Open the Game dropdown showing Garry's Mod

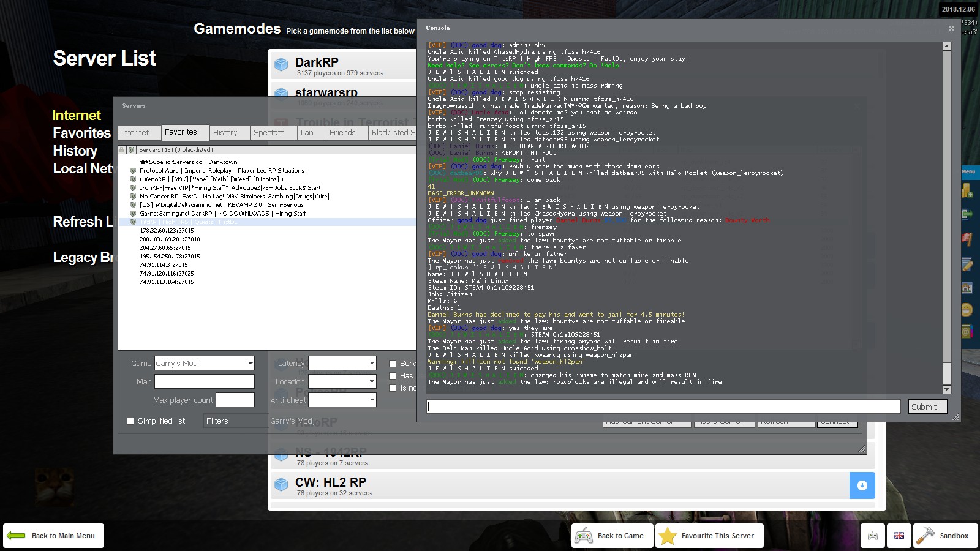[x=205, y=363]
